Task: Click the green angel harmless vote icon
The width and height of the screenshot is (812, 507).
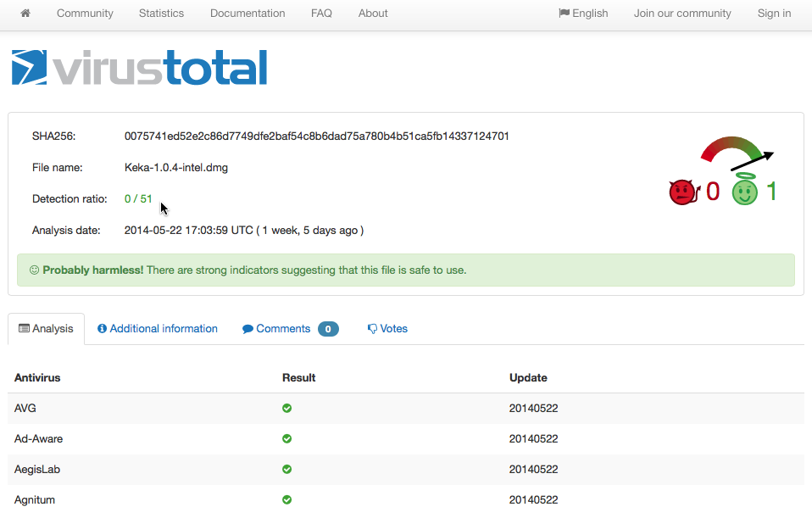Action: click(745, 190)
